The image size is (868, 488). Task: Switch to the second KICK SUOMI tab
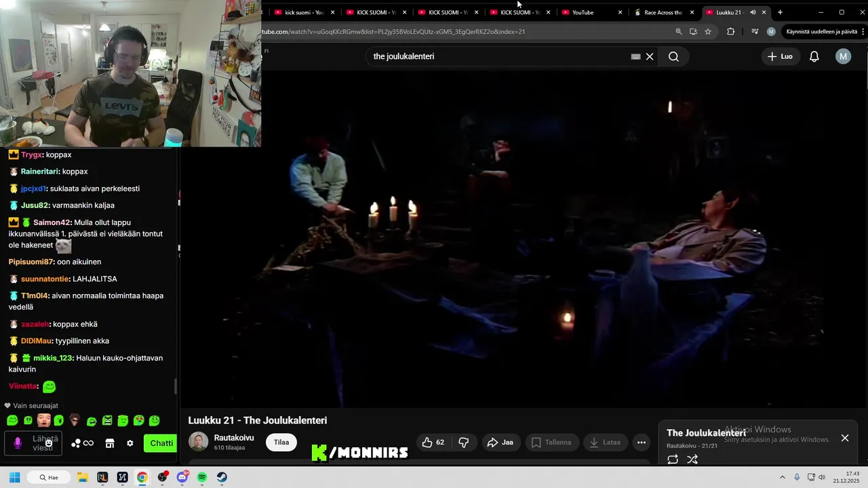tap(447, 12)
